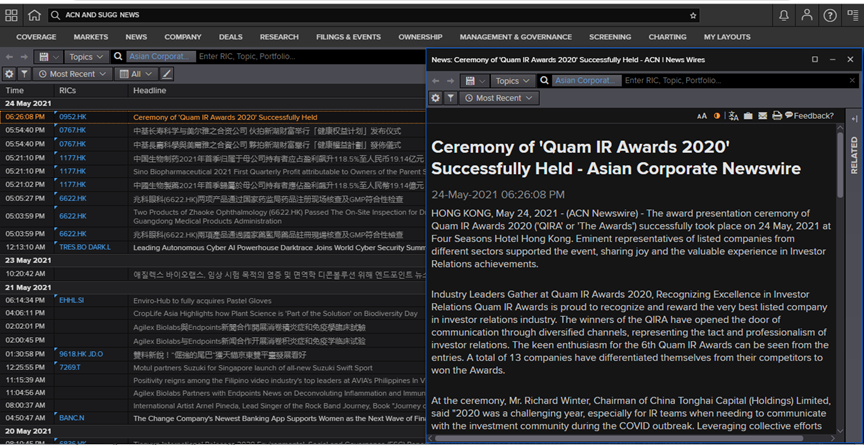Click the save disk icon in article window

pos(470,81)
